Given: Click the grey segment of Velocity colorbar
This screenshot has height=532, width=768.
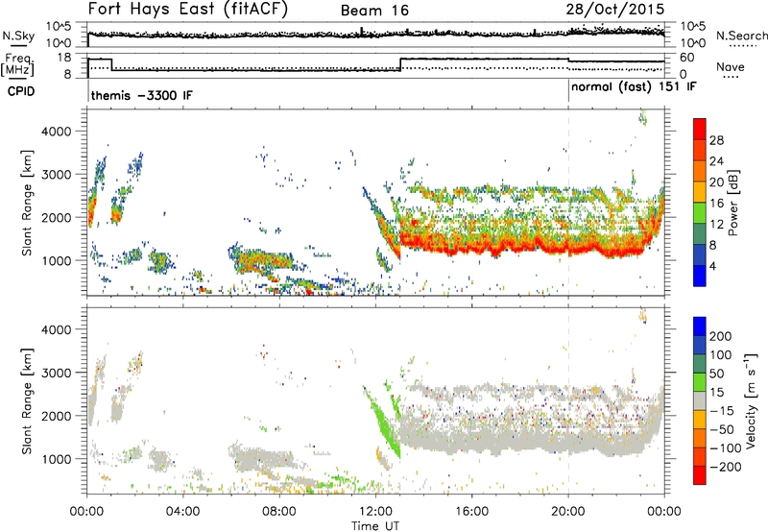Looking at the screenshot, I should pyautogui.click(x=700, y=400).
